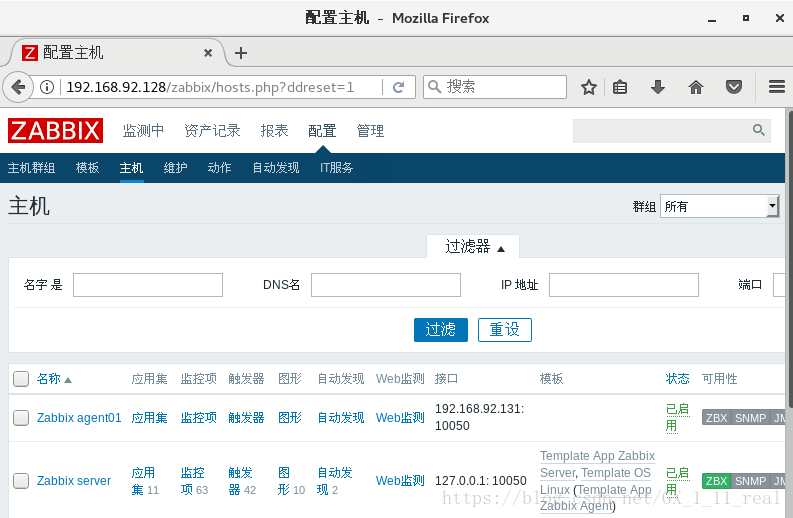Viewport: 793px width, 518px height.
Task: Switch to 维护 submenu
Action: pos(175,167)
